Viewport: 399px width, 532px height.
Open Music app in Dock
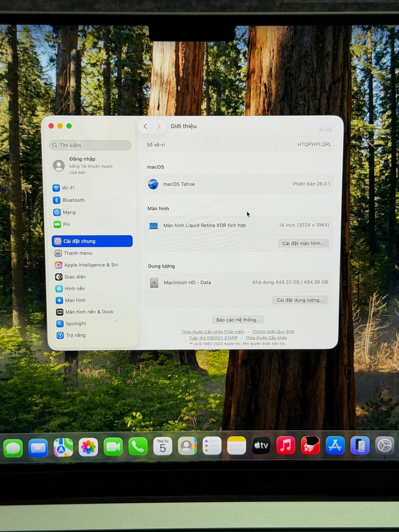tap(285, 446)
